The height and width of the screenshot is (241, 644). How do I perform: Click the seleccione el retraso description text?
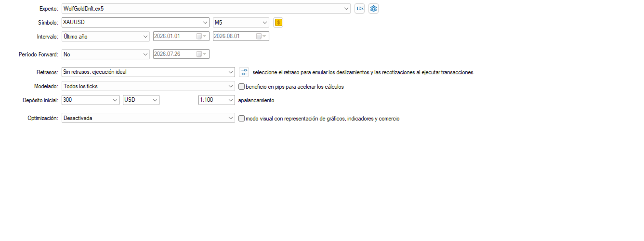(363, 72)
